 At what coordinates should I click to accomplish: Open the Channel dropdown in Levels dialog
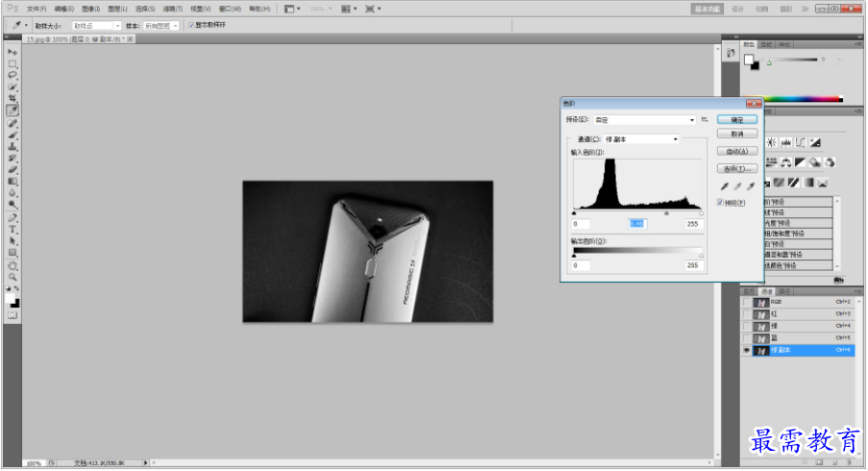(641, 139)
